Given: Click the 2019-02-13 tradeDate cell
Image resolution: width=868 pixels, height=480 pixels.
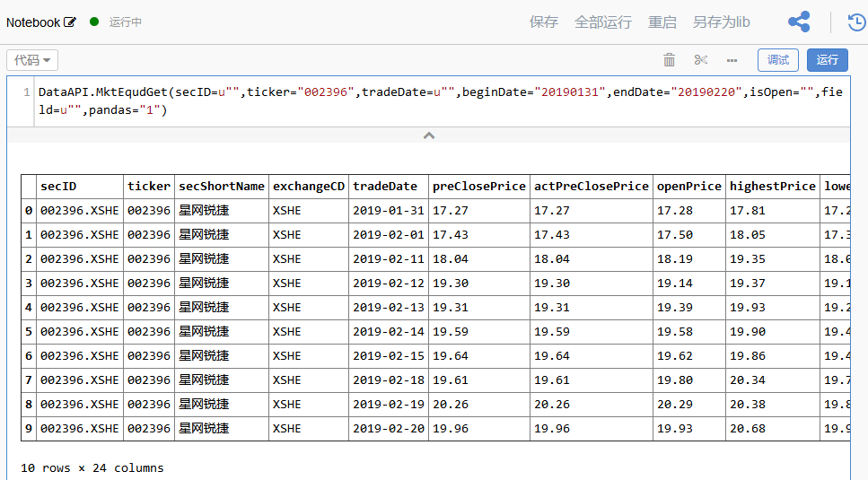Looking at the screenshot, I should click(x=388, y=308).
